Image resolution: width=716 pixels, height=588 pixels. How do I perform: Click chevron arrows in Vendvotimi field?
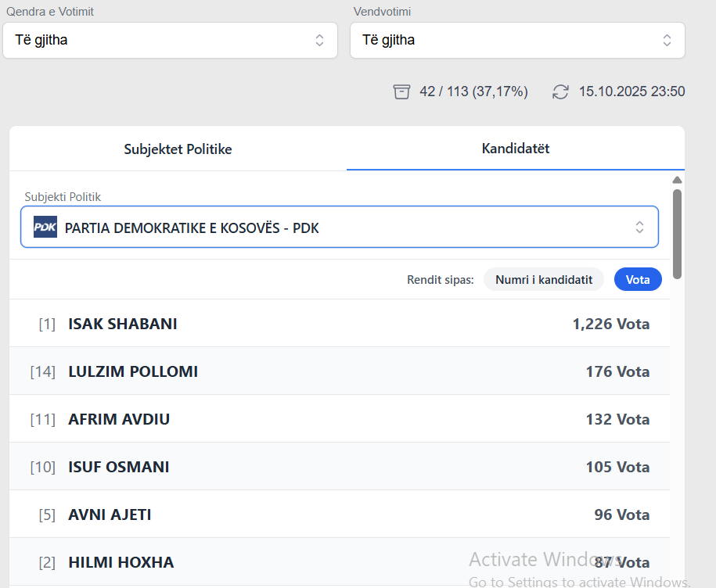click(x=667, y=40)
